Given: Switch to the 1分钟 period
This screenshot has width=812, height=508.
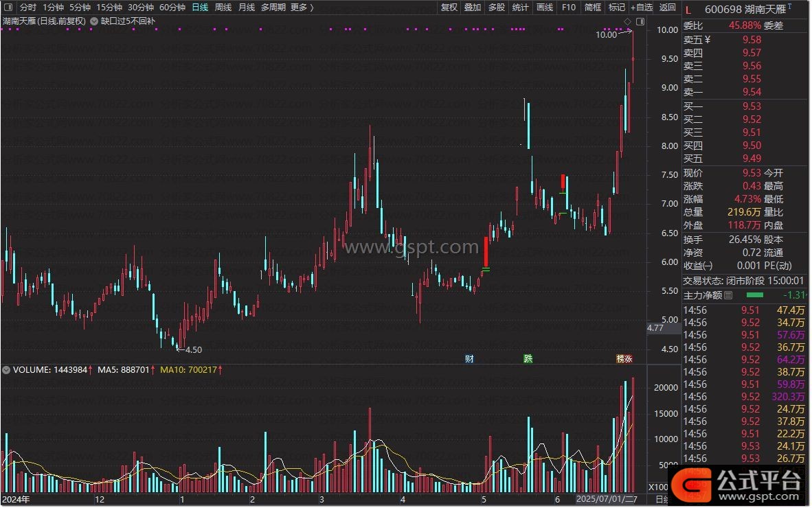Looking at the screenshot, I should click(54, 8).
